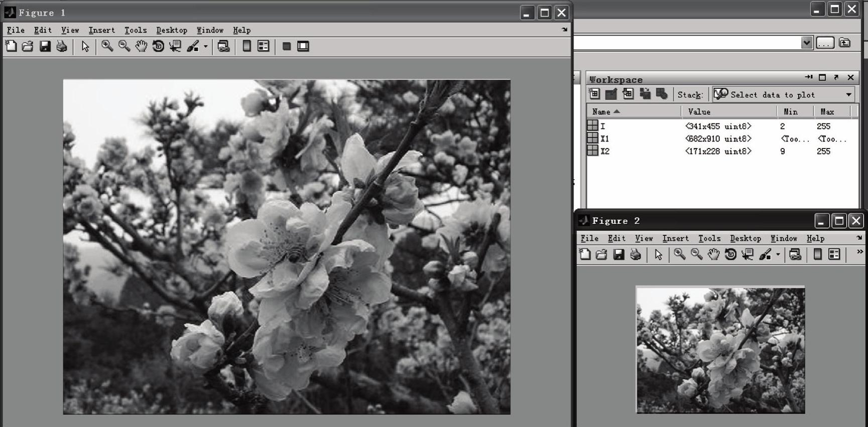Toggle Edit Plot arrow in Figure 1 toolbar
The image size is (868, 427).
pos(85,47)
